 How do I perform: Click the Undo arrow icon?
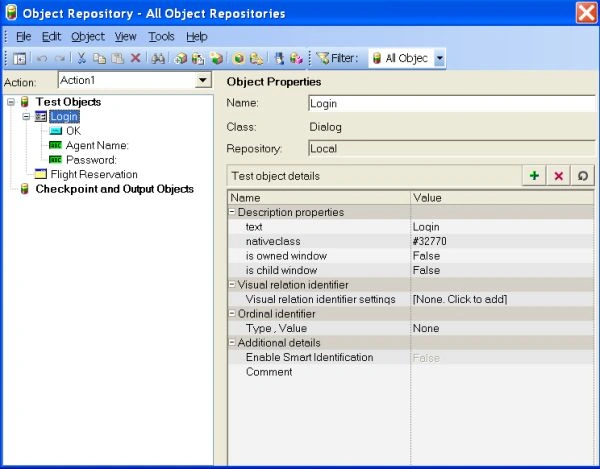tap(42, 59)
